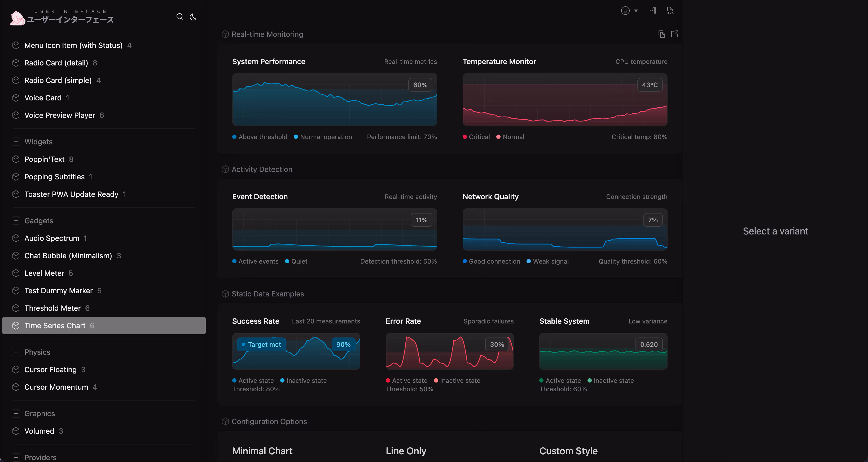Toggle dark mode with the moon icon
Image resolution: width=868 pixels, height=462 pixels.
(193, 17)
